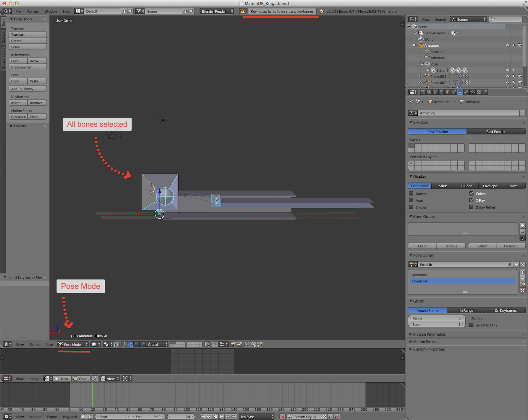Open the Render properties tab

pyautogui.click(x=423, y=92)
